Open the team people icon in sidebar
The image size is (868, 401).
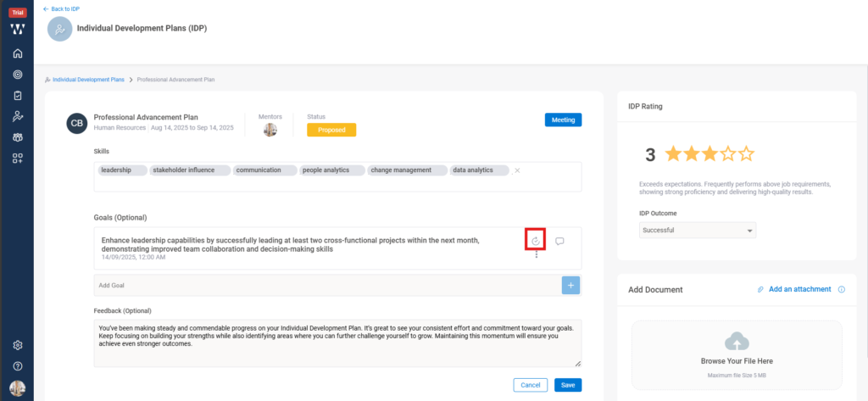click(18, 137)
